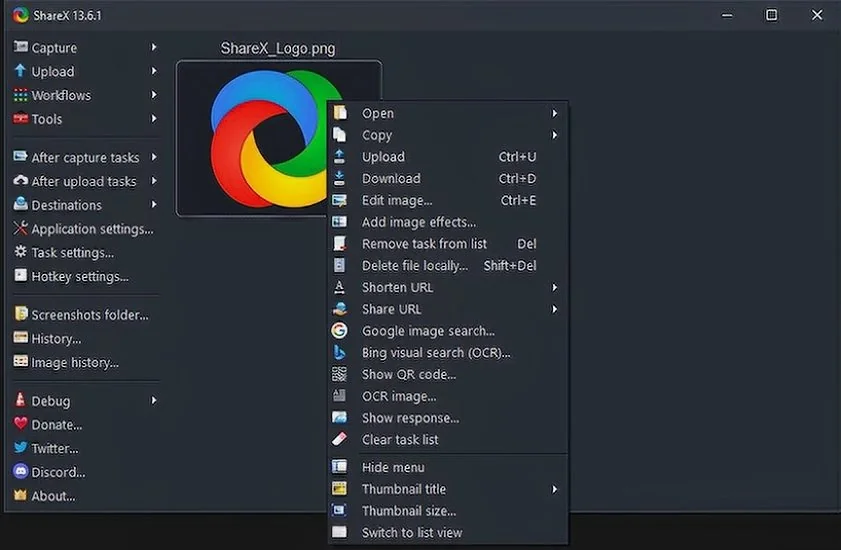Click the Donate heart icon
Screen dimensions: 841x550
[20, 423]
